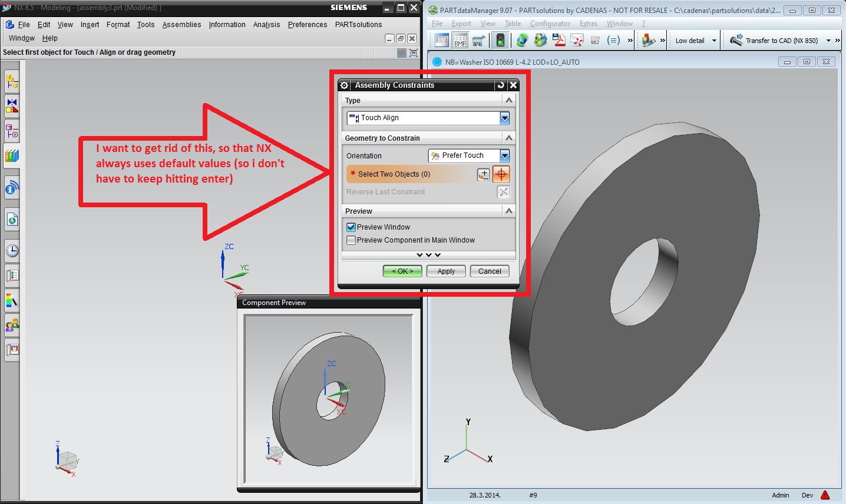Collapse the Type section chevron
846x504 pixels.
coord(509,101)
